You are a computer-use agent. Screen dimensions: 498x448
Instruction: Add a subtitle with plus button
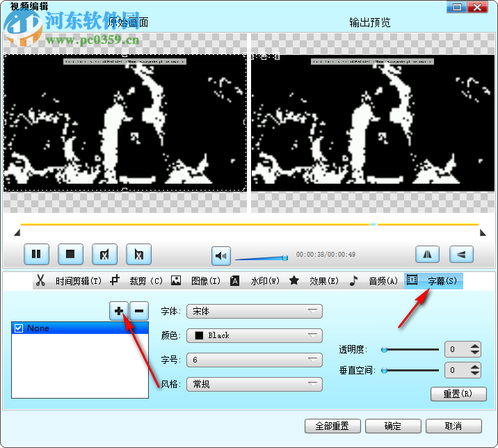pos(119,311)
